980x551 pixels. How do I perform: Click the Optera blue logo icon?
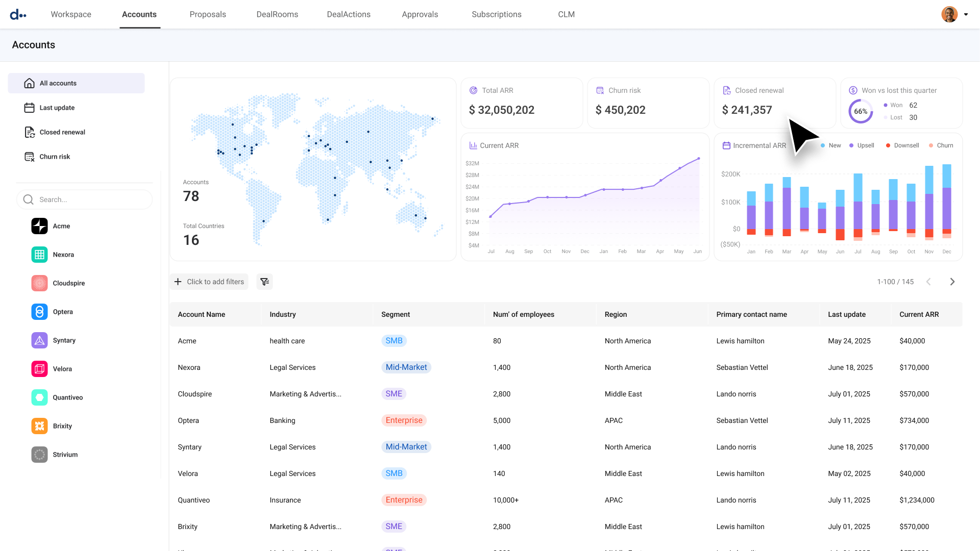click(x=39, y=312)
